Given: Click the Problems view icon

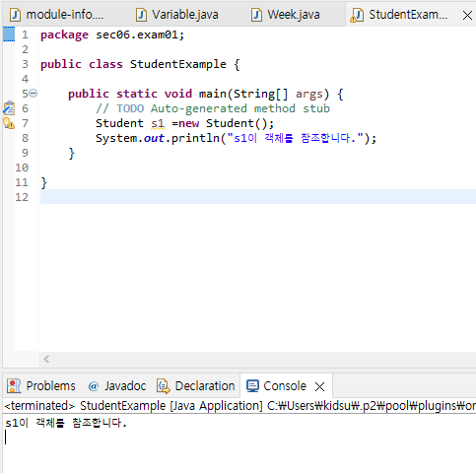Looking at the screenshot, I should click(14, 386).
